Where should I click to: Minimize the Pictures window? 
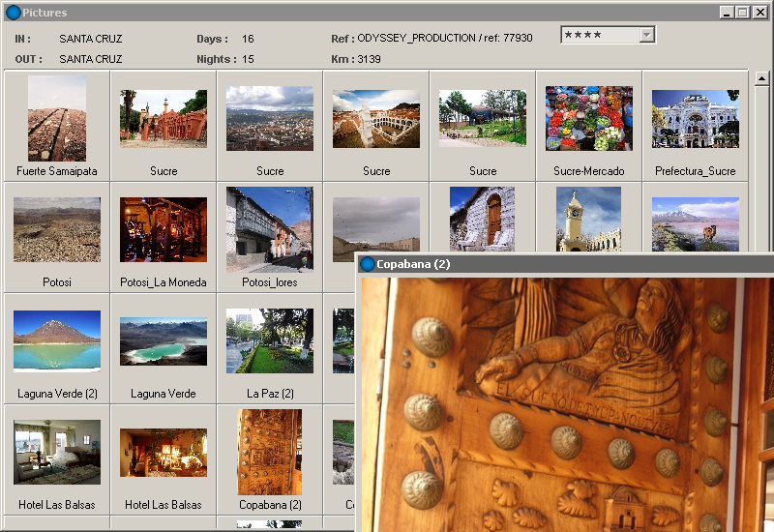point(727,12)
